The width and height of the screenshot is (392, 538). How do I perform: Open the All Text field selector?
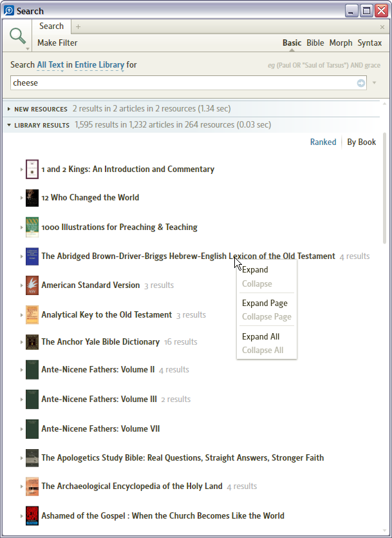click(50, 65)
